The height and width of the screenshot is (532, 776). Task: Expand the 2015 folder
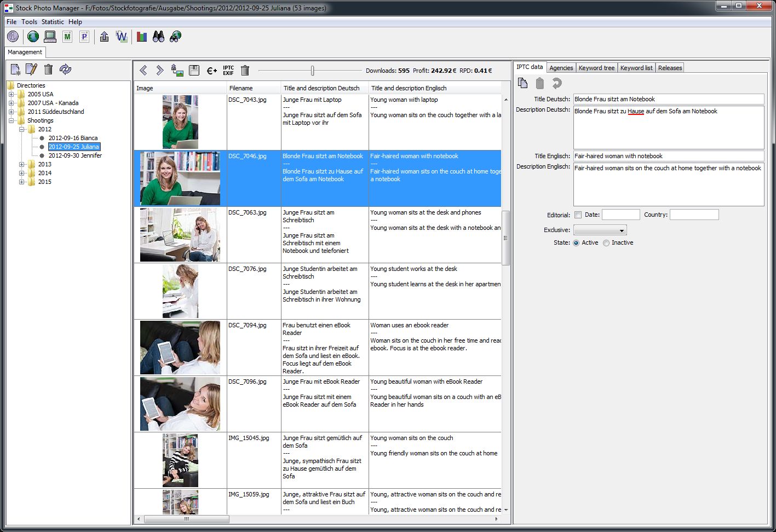coord(22,182)
